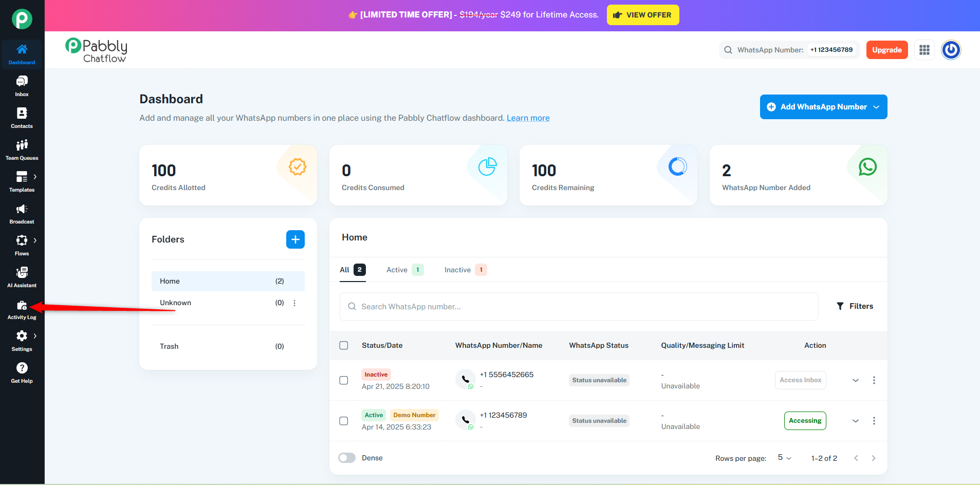The image size is (980, 485).
Task: Tick the select-all checkbox in table header
Action: tap(344, 345)
